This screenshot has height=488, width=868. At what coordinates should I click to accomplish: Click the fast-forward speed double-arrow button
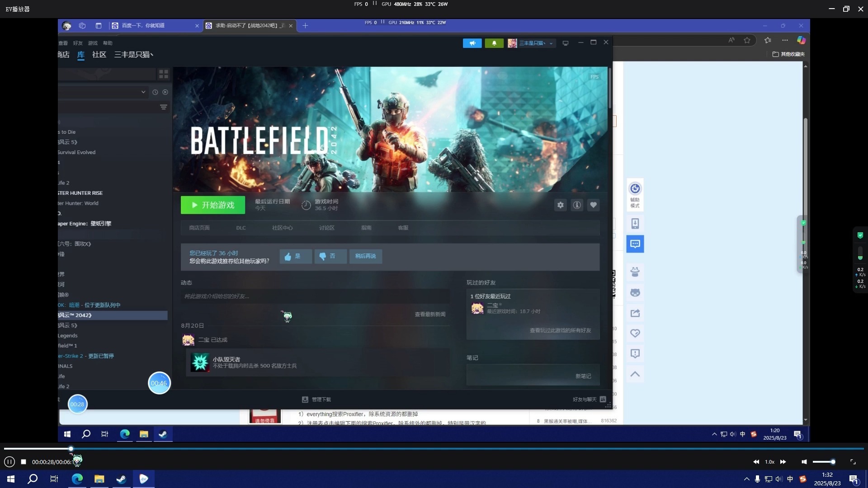click(783, 462)
